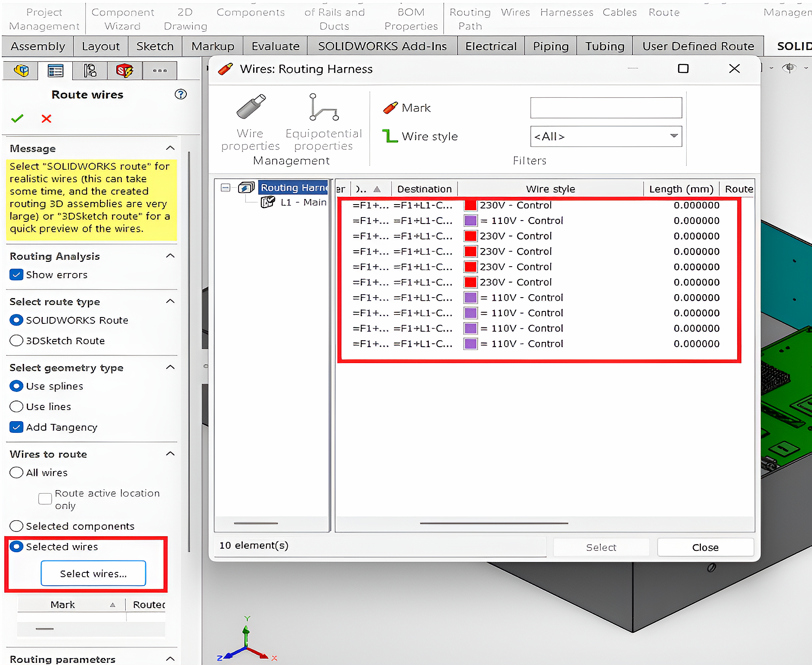Click the wire list horizontal scrollbar
This screenshot has height=665, width=812.
point(494,523)
